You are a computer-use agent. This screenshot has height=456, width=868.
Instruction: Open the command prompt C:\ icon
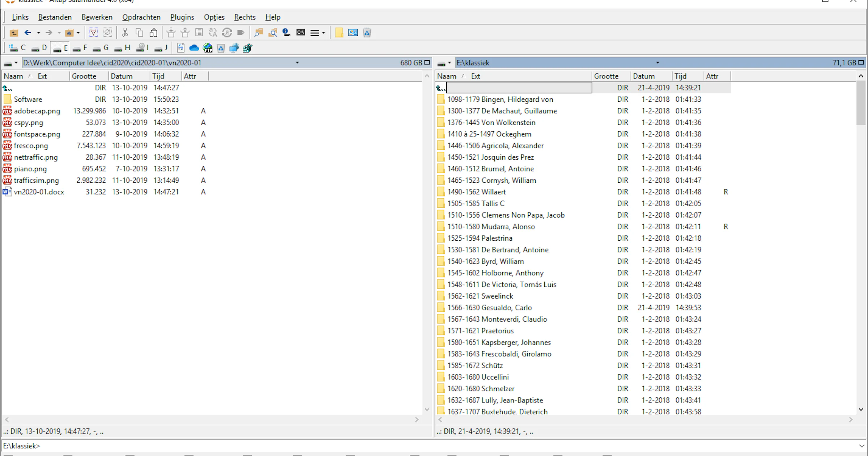point(300,33)
